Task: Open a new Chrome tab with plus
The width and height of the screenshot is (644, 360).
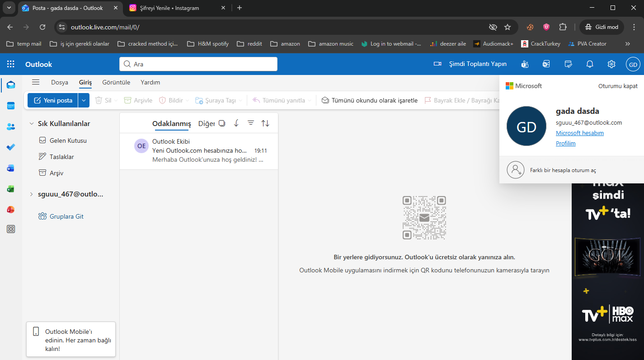Action: click(x=240, y=8)
